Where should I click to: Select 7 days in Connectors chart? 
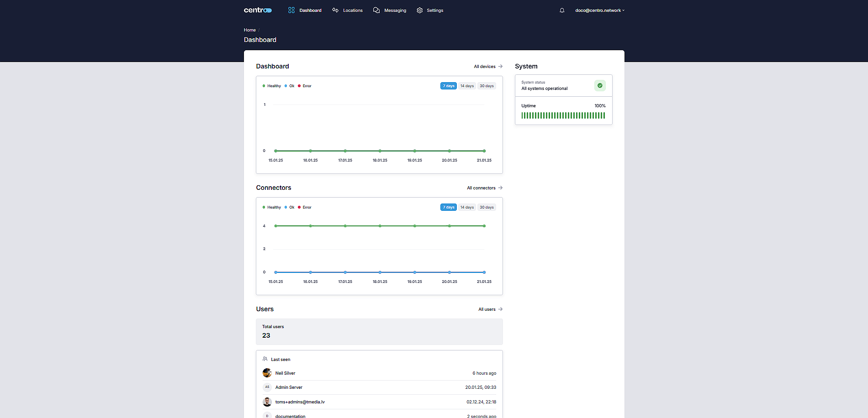click(x=449, y=207)
